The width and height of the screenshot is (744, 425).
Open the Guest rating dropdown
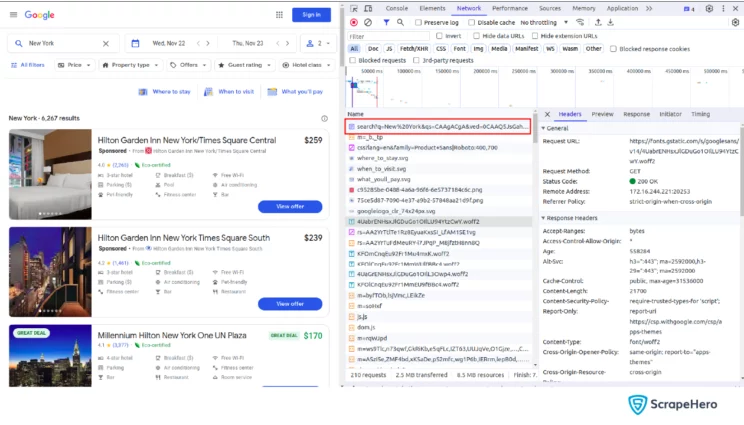tap(245, 65)
